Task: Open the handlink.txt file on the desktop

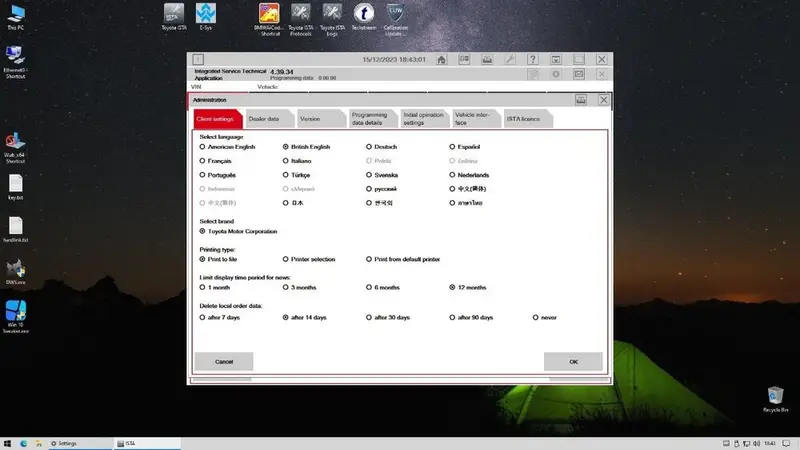Action: (x=15, y=229)
